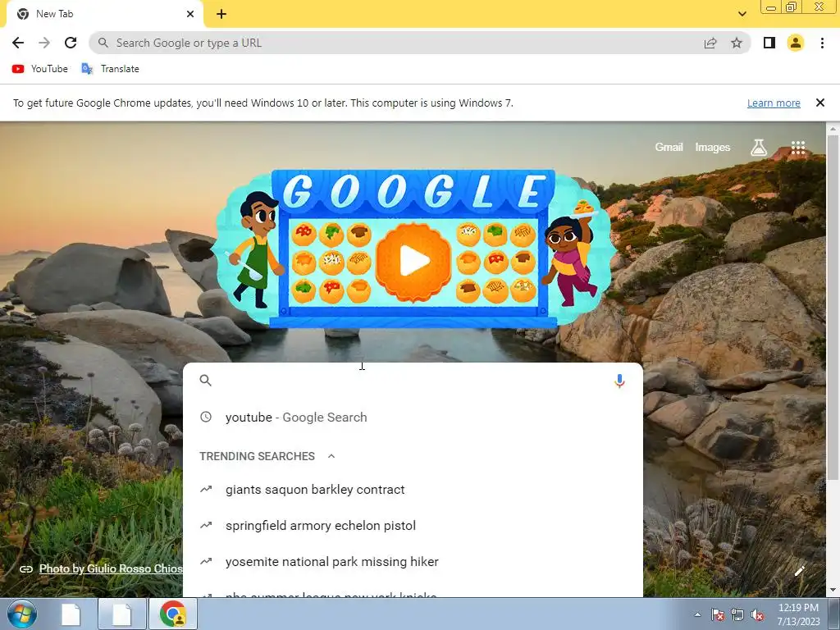Open photo credit Giulio Rosso Chioso link
Viewport: 840px width, 630px height.
click(x=111, y=569)
